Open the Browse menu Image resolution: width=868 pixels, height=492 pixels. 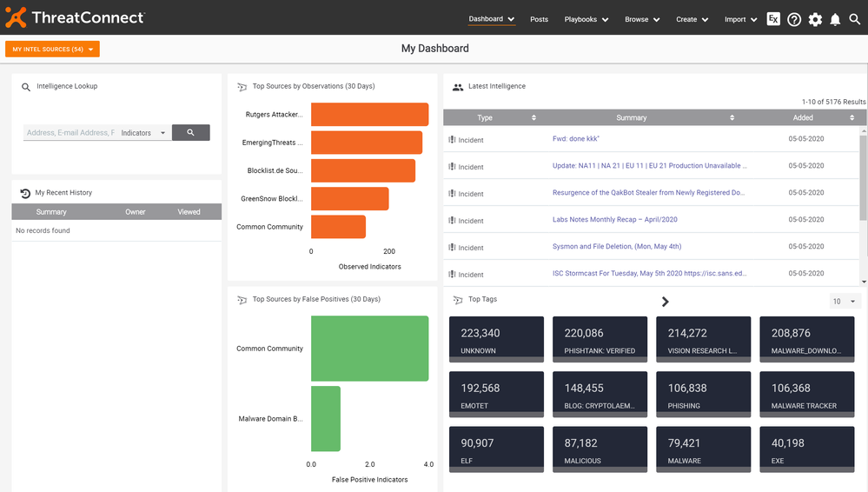[642, 19]
